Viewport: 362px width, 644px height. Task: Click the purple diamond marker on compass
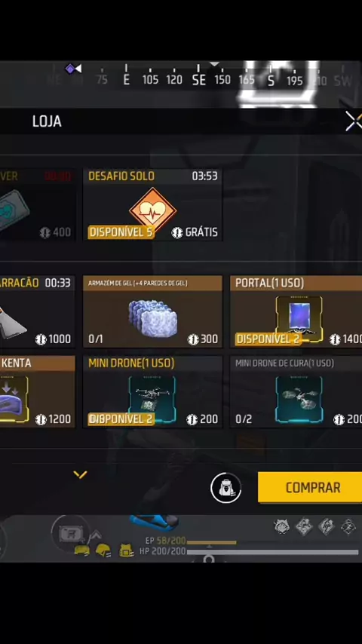[70, 69]
